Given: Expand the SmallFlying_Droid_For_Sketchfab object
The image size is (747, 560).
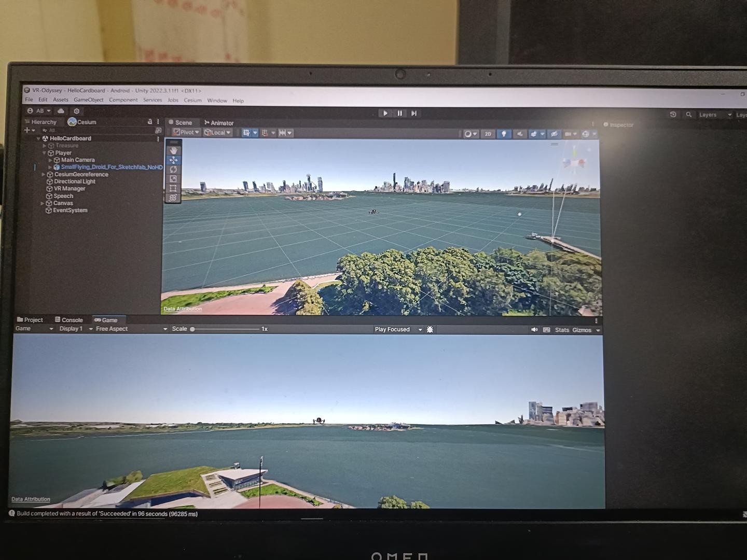Looking at the screenshot, I should [x=50, y=167].
